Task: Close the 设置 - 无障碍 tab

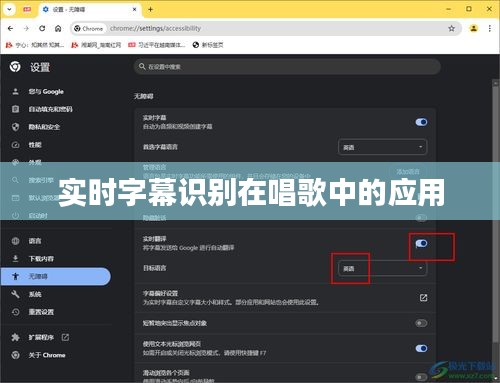Action: pyautogui.click(x=134, y=9)
